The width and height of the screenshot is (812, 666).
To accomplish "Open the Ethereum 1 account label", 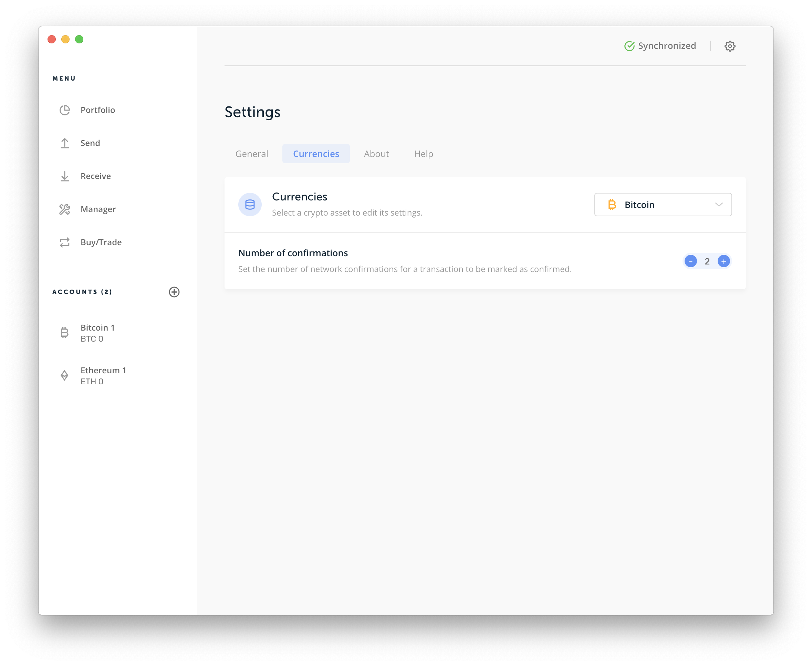I will (x=103, y=370).
